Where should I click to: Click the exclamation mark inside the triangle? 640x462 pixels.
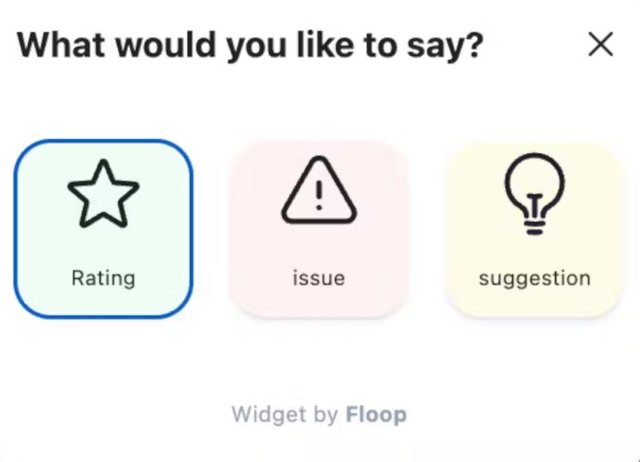click(319, 195)
